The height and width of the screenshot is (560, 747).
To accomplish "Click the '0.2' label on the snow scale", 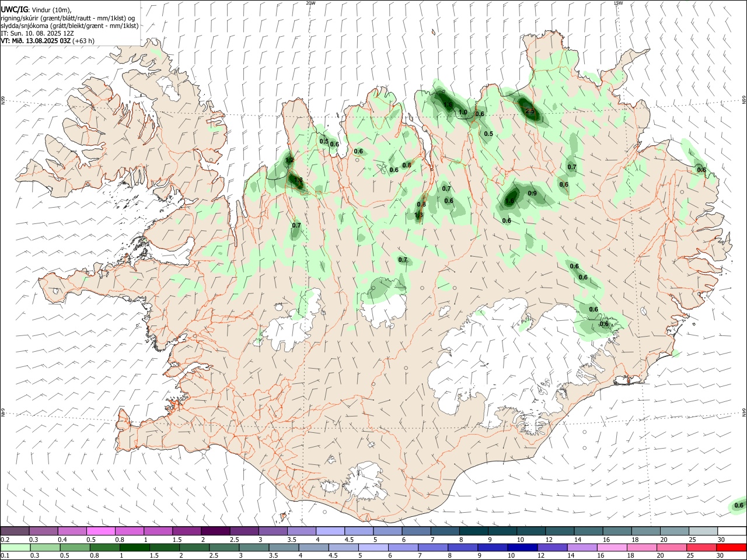I will point(4,540).
